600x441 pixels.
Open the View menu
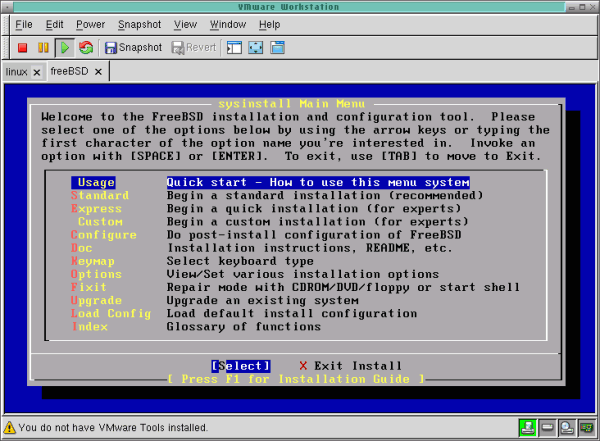[x=186, y=24]
